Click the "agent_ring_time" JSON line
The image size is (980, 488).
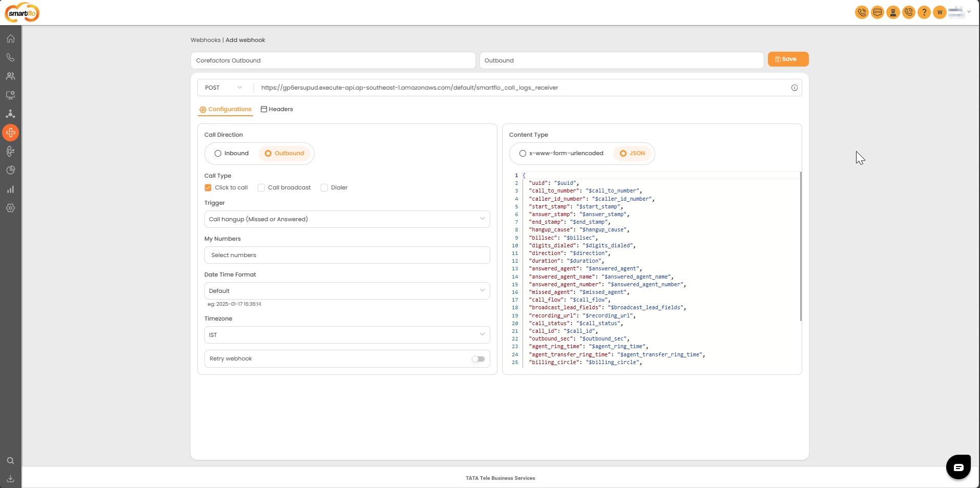pyautogui.click(x=589, y=346)
